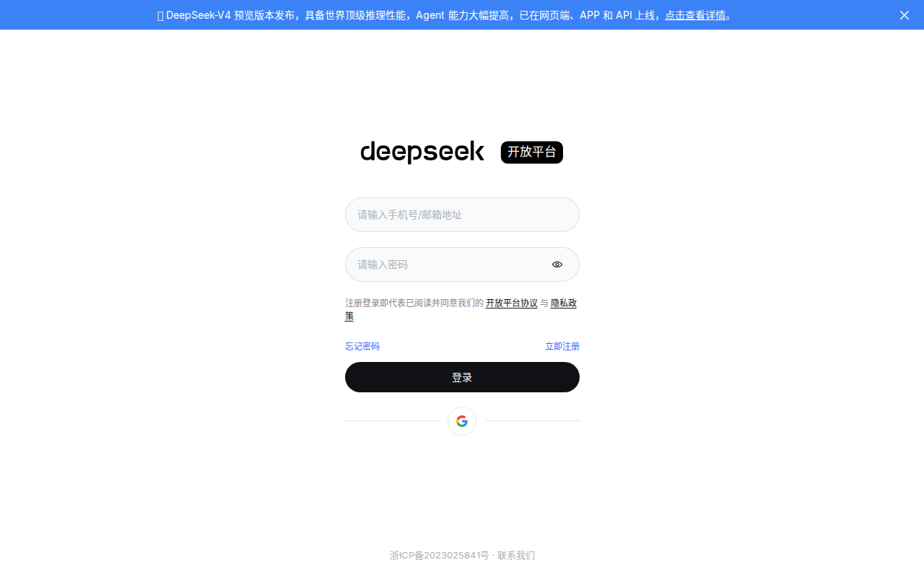Open the 开放平台协议 link
This screenshot has height=578, width=924.
click(512, 303)
